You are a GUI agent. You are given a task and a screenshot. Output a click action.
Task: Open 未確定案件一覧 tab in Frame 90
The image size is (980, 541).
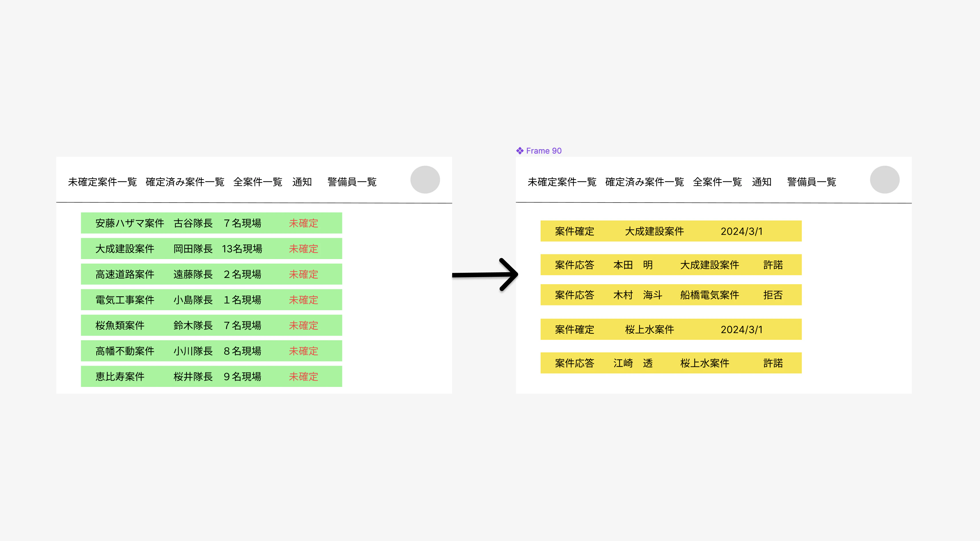(562, 182)
